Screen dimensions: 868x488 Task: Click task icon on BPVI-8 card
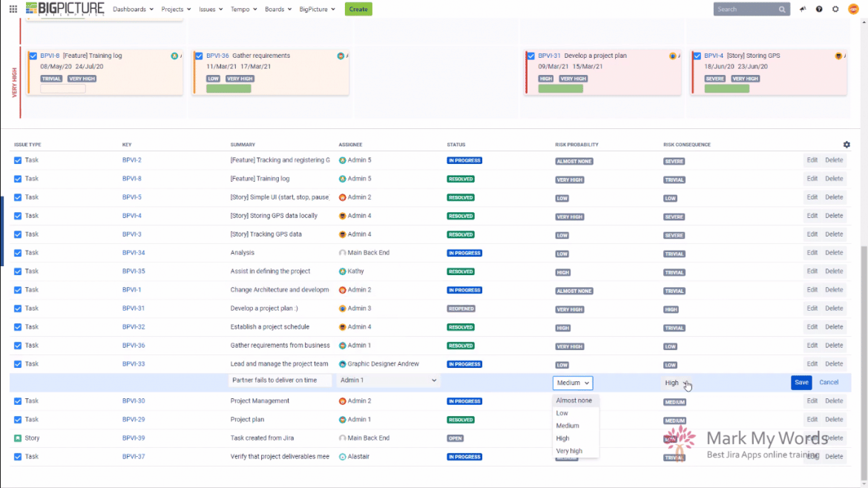click(x=33, y=56)
